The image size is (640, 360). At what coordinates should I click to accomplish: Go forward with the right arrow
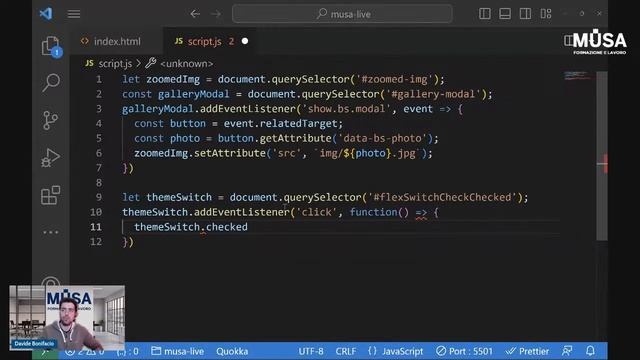tap(216, 14)
